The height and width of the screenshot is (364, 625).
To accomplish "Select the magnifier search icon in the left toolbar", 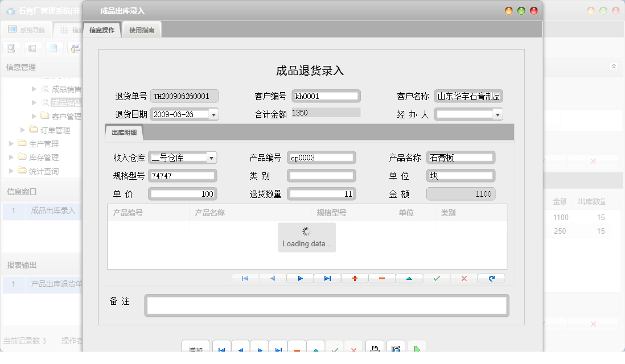I will click(x=11, y=48).
